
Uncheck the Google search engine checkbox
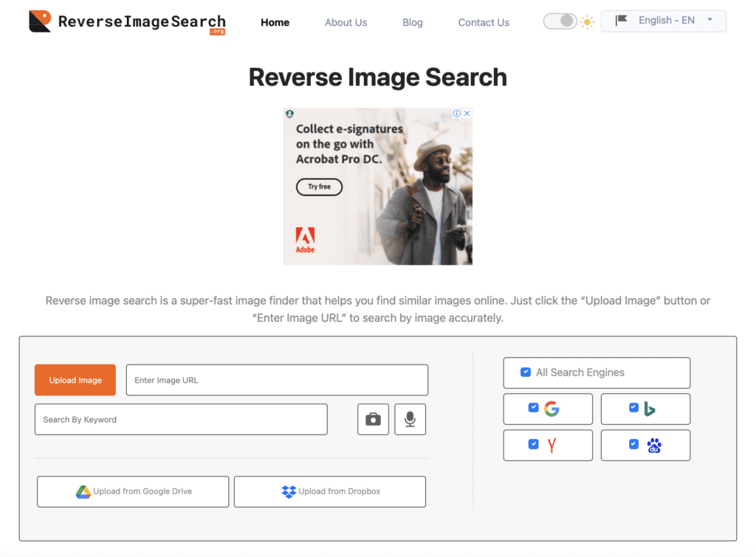pos(533,408)
